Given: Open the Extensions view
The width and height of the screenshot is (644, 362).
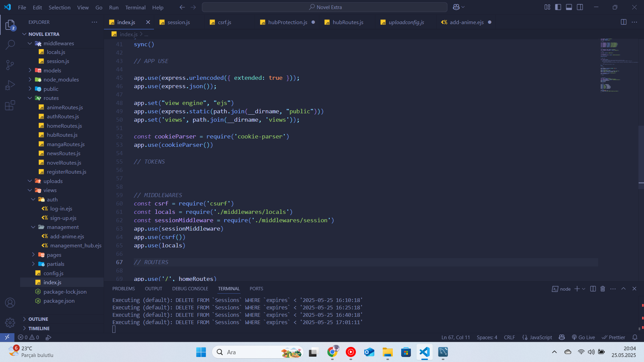Looking at the screenshot, I should (x=10, y=105).
